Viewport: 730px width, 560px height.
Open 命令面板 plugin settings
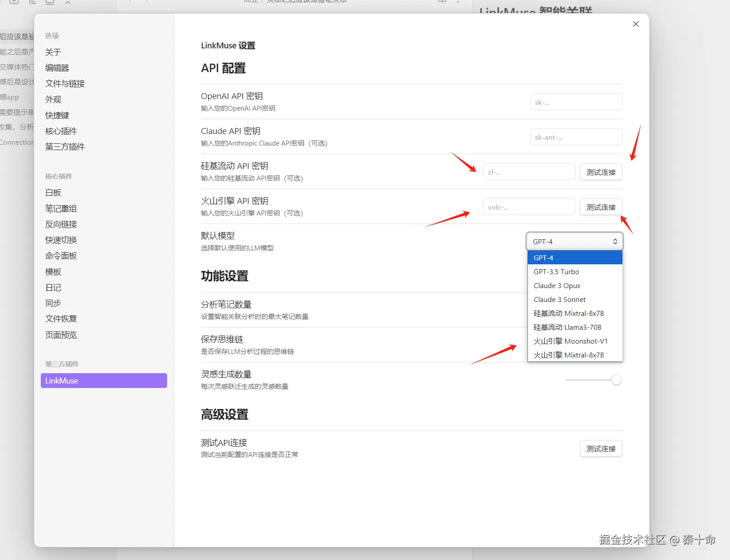click(61, 255)
